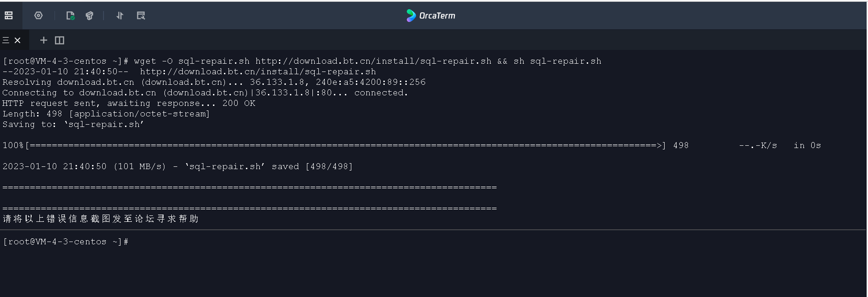The width and height of the screenshot is (868, 297).
Task: Click the 'saved [498/498]' result line
Action: pyautogui.click(x=312, y=166)
